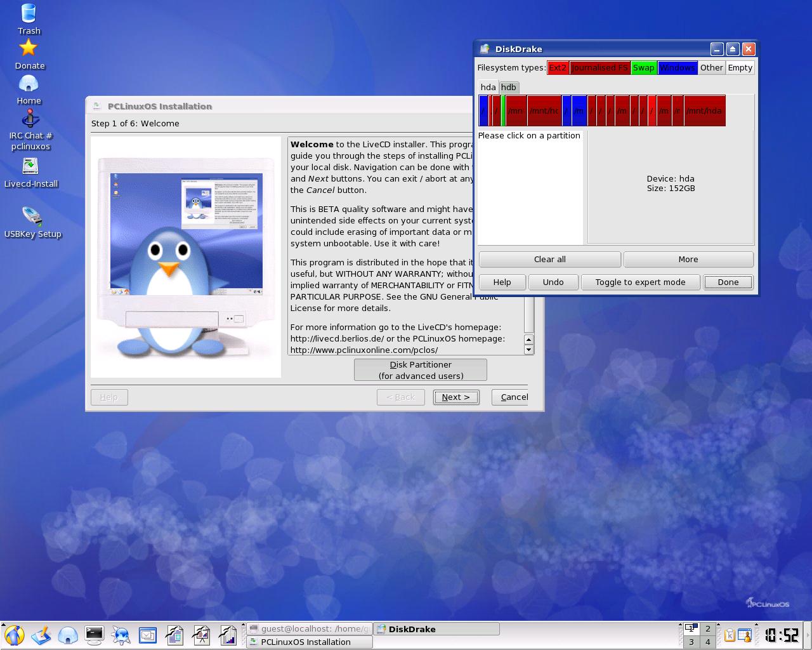Click the DiskDrake title bar icon
Viewport: 812px width, 650px height.
pyautogui.click(x=485, y=49)
